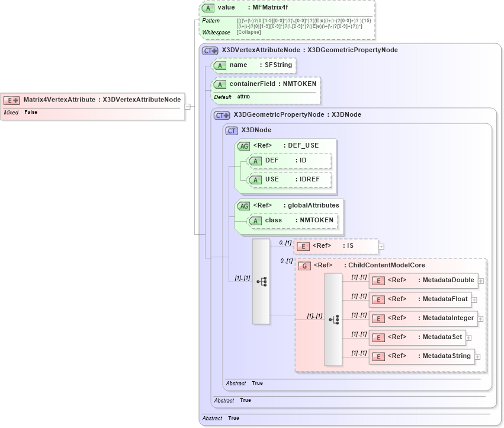
Task: Expand the MetadataSet element
Action: point(469,338)
